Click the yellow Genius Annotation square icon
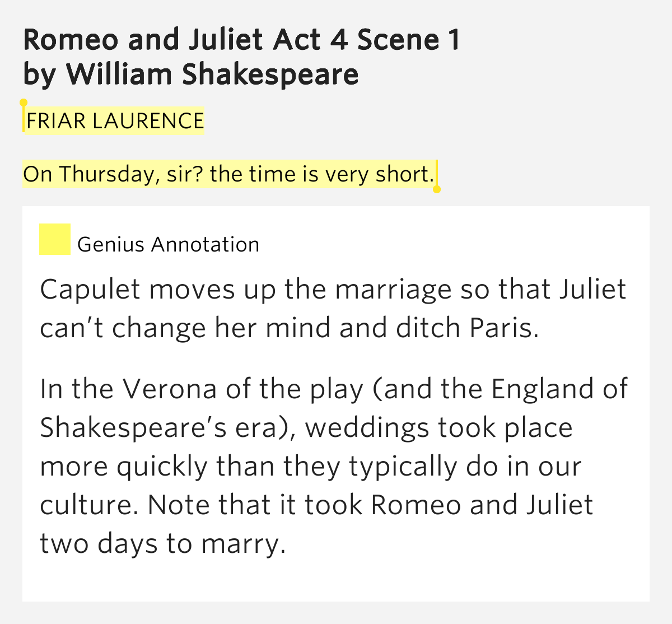Viewport: 672px width, 624px height. point(55,239)
